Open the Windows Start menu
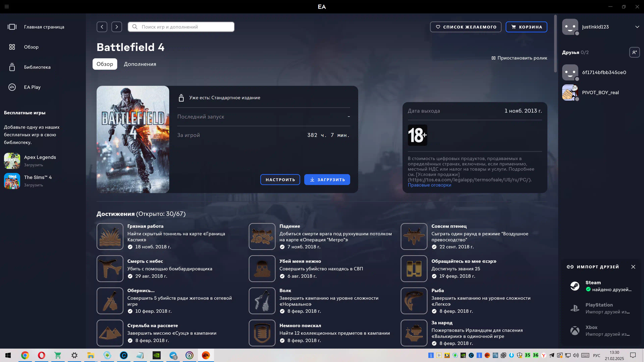 click(8, 355)
